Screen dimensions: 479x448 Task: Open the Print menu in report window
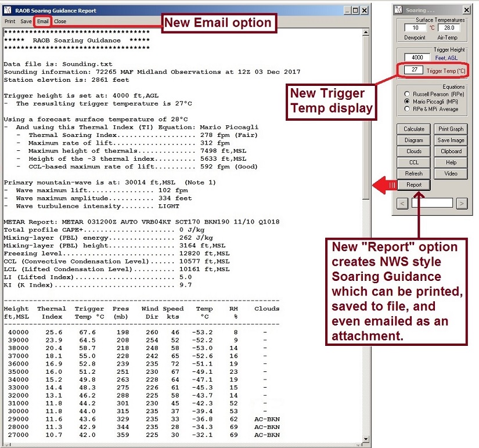pyautogui.click(x=10, y=21)
